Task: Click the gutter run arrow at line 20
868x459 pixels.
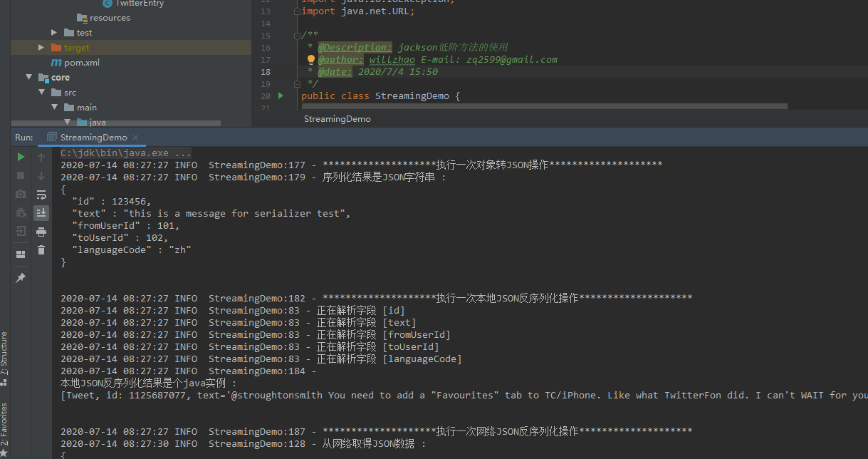Action: click(x=281, y=96)
